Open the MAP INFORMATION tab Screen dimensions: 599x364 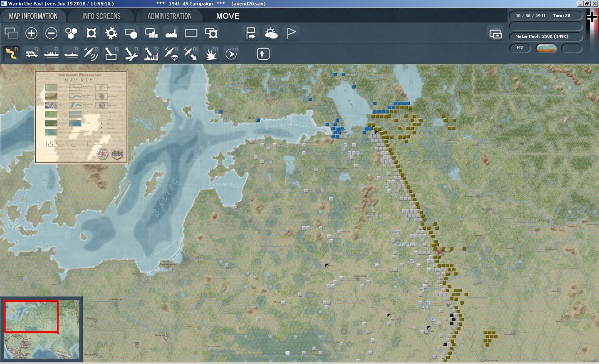33,16
